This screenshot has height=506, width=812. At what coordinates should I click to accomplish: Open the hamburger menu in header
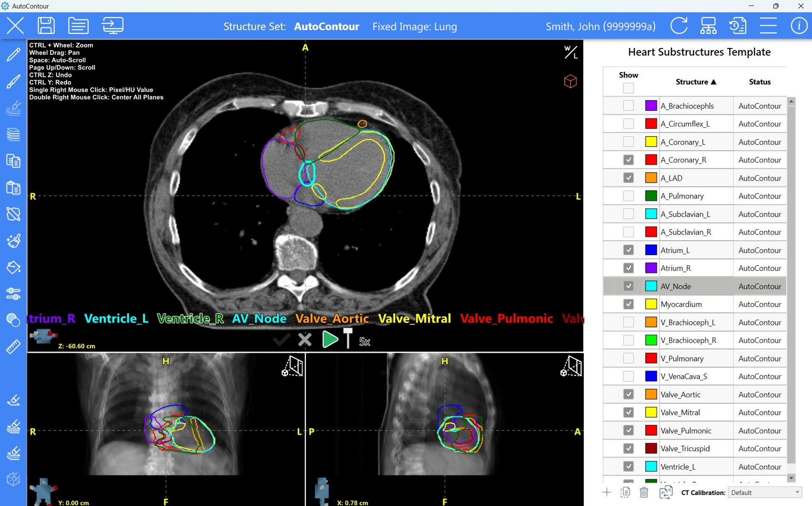(768, 26)
